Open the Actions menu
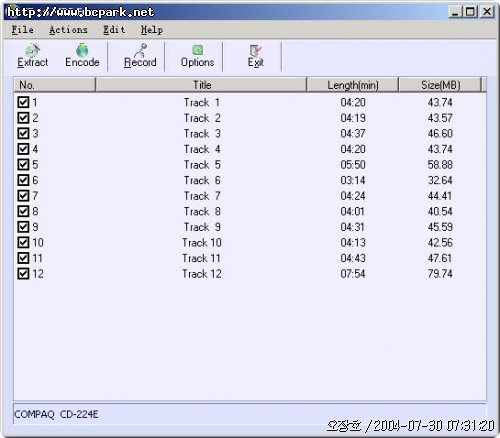This screenshot has height=438, width=500. coord(68,30)
